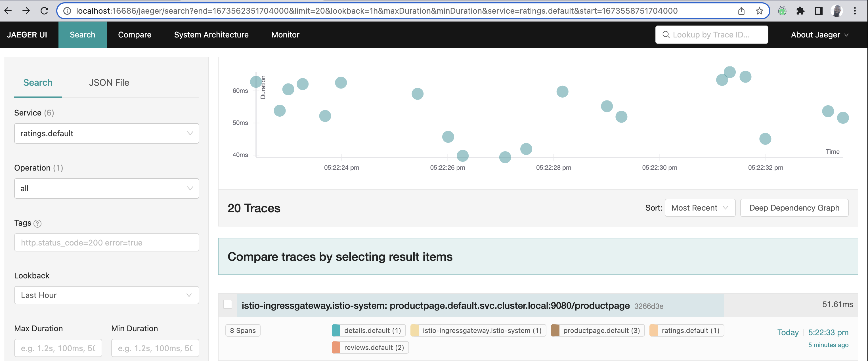Open the Lookback time range dropdown
The image size is (868, 361).
[x=107, y=295]
